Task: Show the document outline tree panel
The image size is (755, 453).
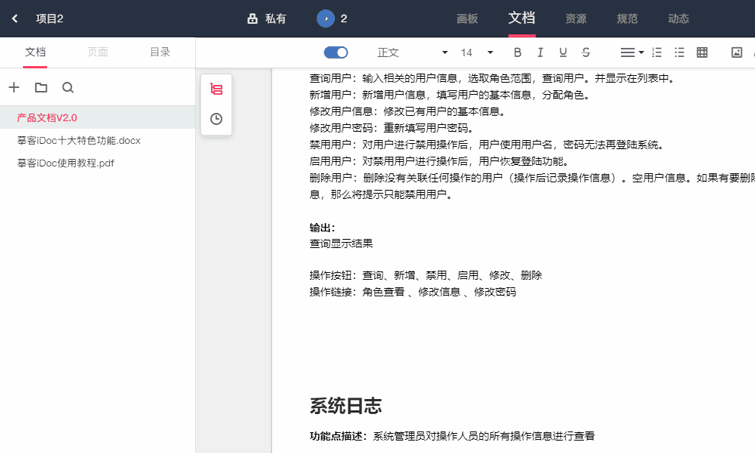Action: click(x=216, y=90)
